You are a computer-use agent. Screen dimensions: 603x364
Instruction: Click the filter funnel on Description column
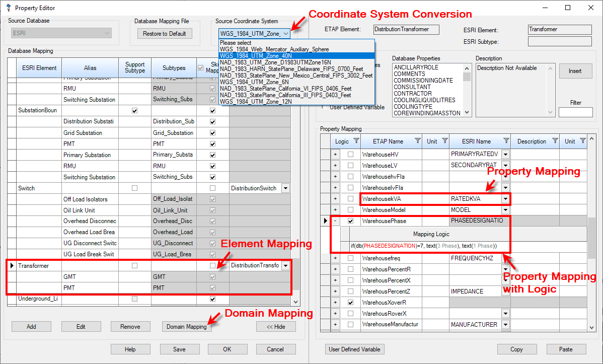[x=555, y=141]
